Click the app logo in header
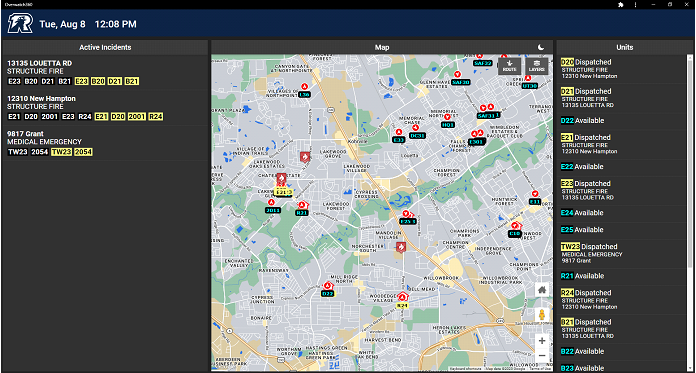696x373 pixels. click(20, 24)
